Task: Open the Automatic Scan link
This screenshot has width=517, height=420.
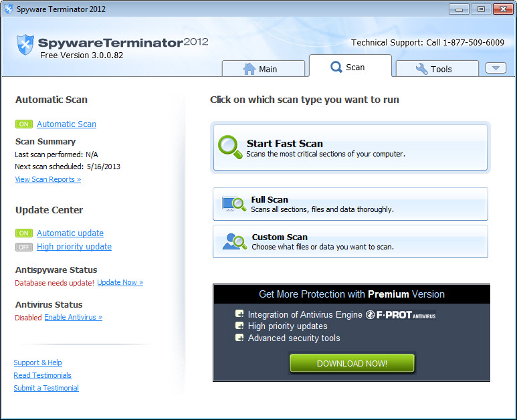Action: [67, 124]
